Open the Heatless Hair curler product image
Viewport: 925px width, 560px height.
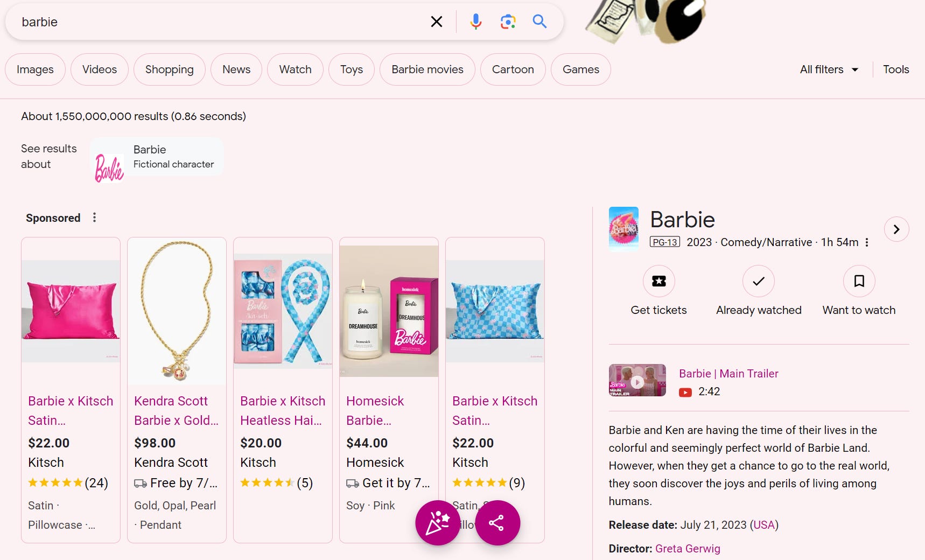[283, 311]
